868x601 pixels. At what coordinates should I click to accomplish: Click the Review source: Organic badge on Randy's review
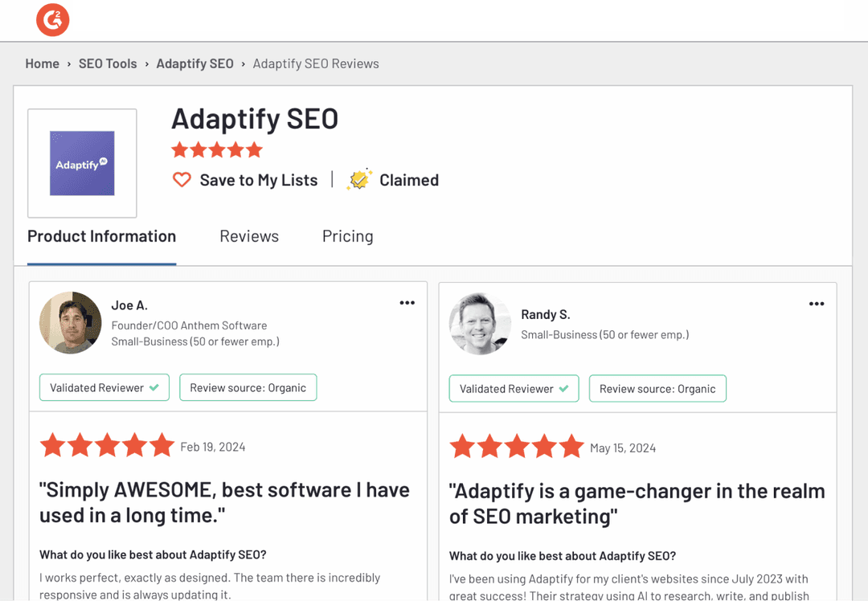(x=657, y=389)
